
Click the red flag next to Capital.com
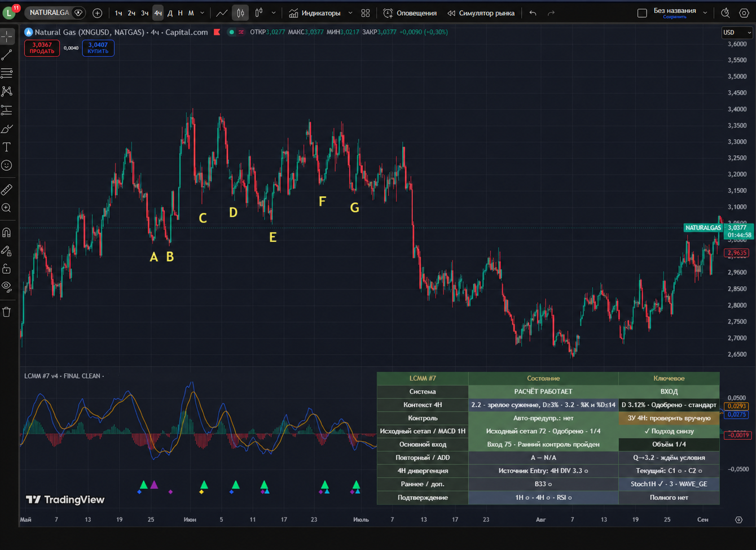pyautogui.click(x=217, y=32)
